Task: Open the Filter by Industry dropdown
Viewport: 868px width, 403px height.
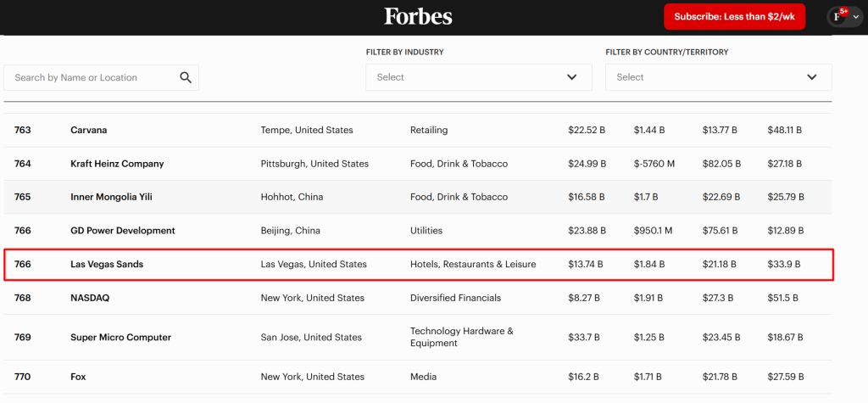Action: tap(479, 77)
